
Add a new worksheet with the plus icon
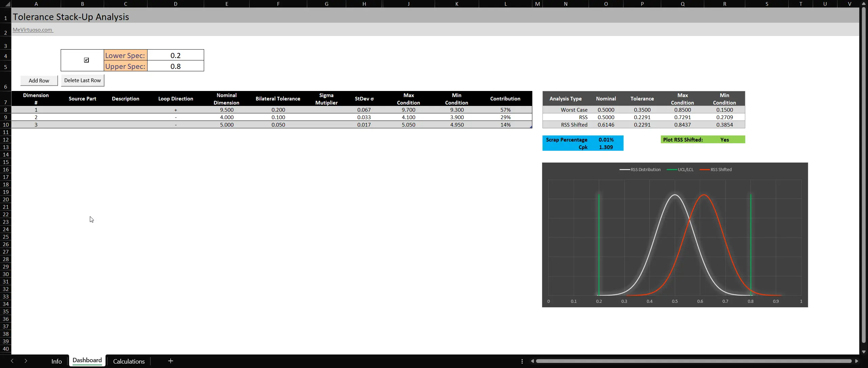click(170, 361)
